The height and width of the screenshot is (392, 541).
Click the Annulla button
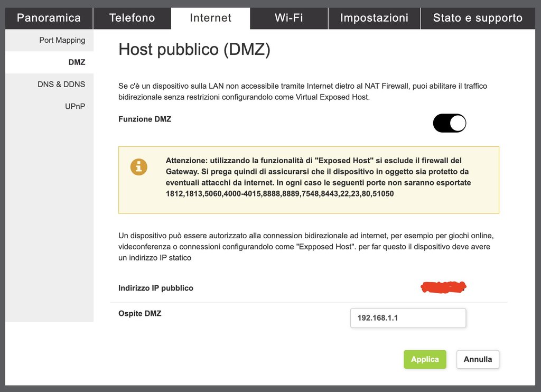click(x=478, y=359)
